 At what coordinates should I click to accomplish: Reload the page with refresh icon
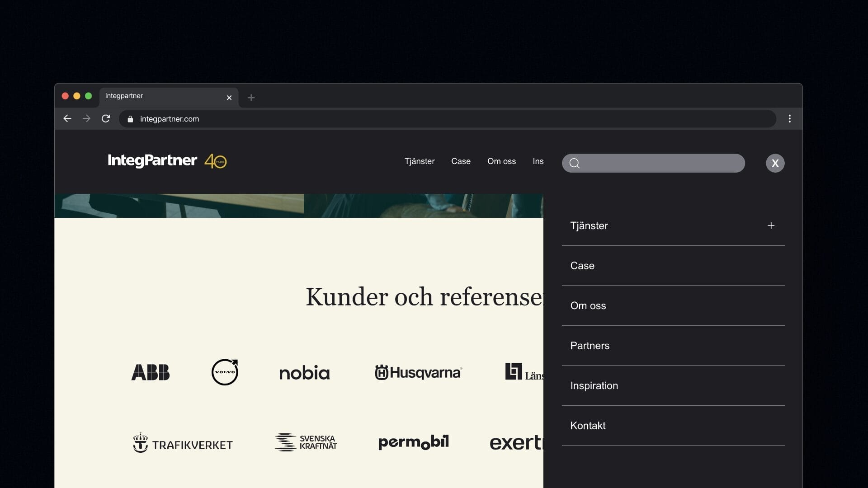[106, 118]
